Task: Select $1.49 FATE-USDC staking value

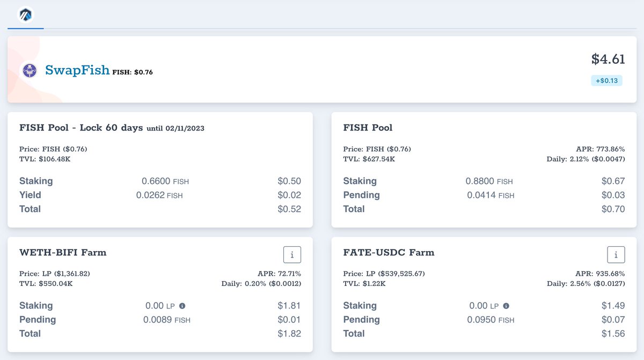Action: pos(613,306)
